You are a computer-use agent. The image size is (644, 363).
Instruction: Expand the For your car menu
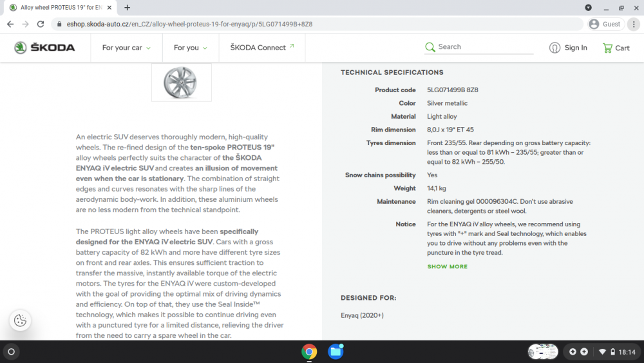pyautogui.click(x=126, y=48)
